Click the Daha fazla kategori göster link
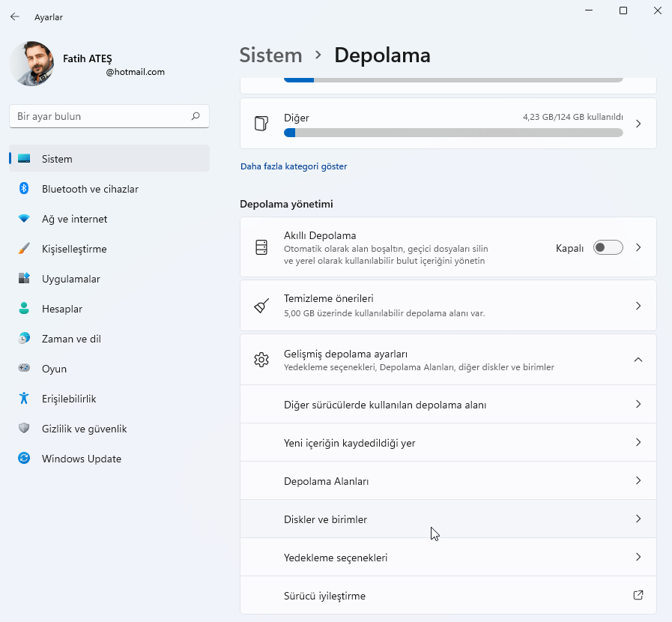This screenshot has height=622, width=672. click(x=294, y=166)
